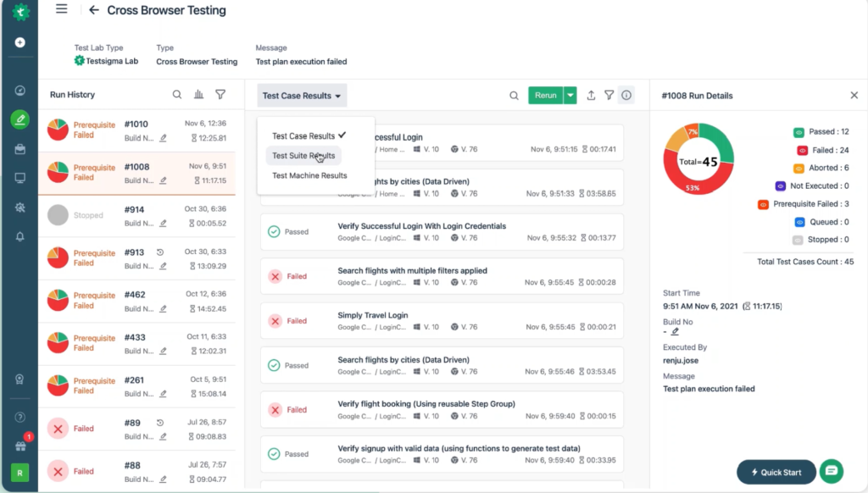Click the back arrow beside Cross Browser Testing
The height and width of the screenshot is (493, 868).
coord(93,10)
